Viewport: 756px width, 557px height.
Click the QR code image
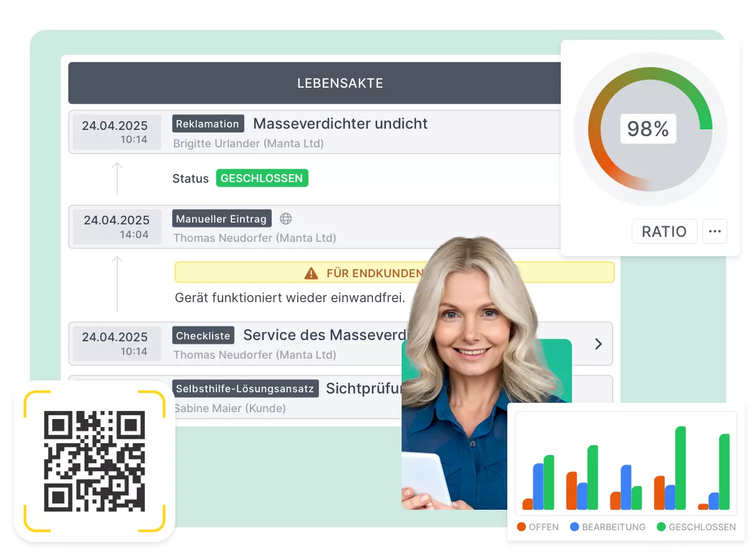[x=94, y=461]
